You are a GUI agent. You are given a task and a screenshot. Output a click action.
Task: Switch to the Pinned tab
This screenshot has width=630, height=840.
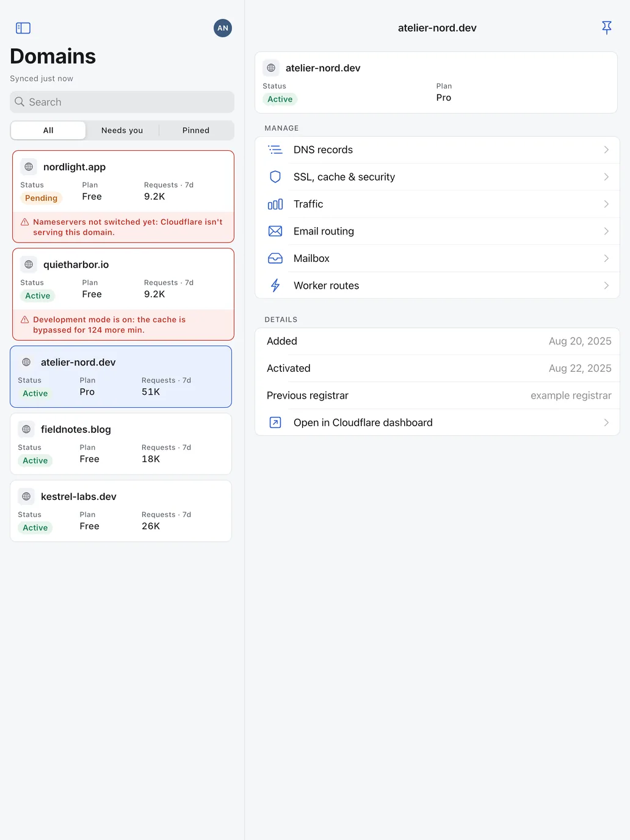click(196, 130)
